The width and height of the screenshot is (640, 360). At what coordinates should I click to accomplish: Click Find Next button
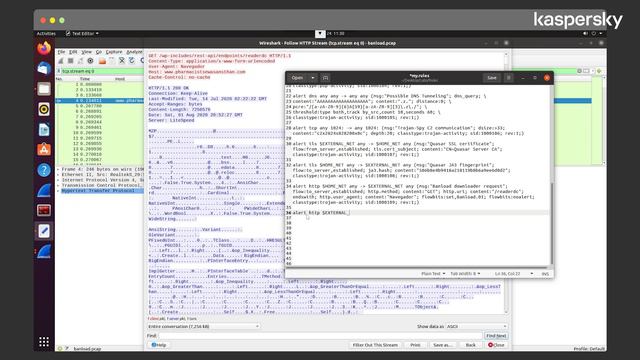point(496,336)
